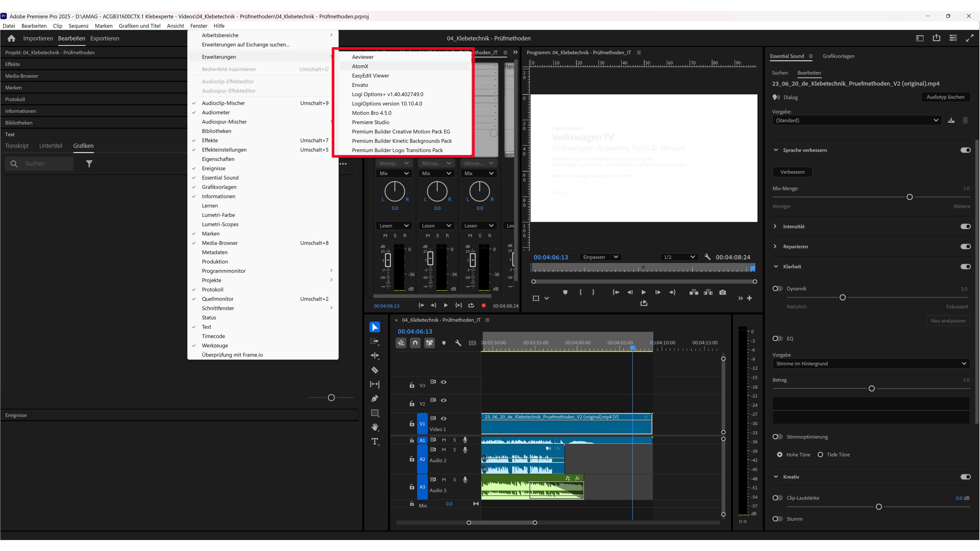980x551 pixels.
Task: Click the Audiotyp löschen button
Action: coord(945,97)
